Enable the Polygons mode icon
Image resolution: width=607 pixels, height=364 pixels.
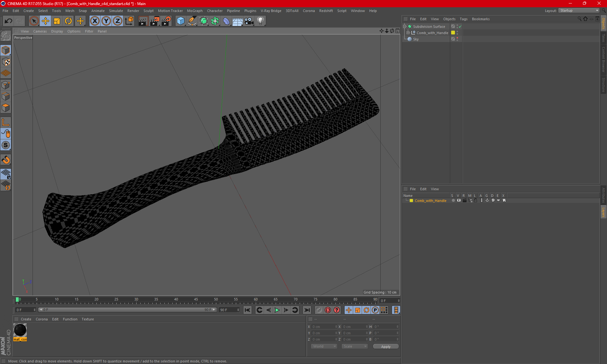click(x=6, y=108)
